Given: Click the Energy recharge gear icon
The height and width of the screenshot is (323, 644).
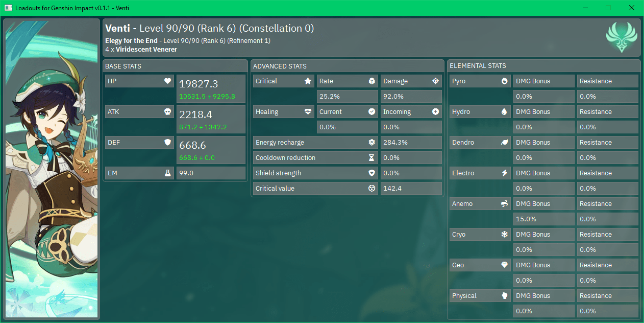Looking at the screenshot, I should pos(371,143).
